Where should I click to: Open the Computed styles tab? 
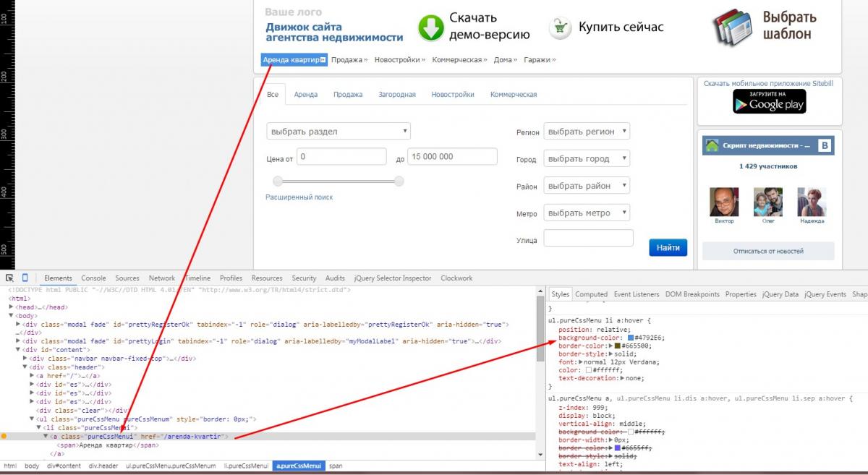[591, 294]
